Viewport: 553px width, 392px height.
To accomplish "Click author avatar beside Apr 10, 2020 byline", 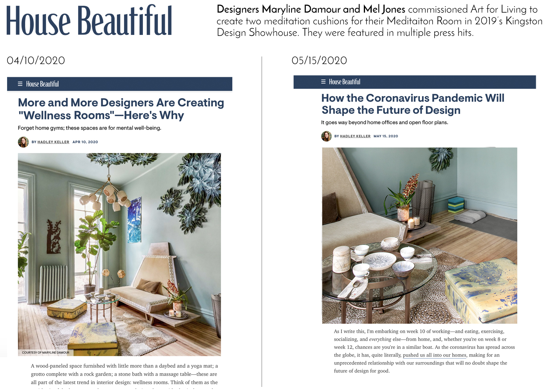I will pos(24,142).
